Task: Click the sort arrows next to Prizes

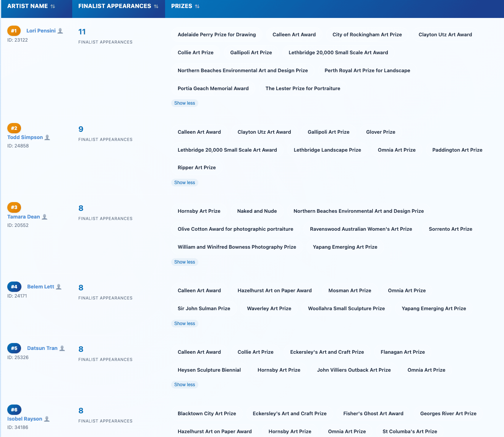Action: point(197,6)
